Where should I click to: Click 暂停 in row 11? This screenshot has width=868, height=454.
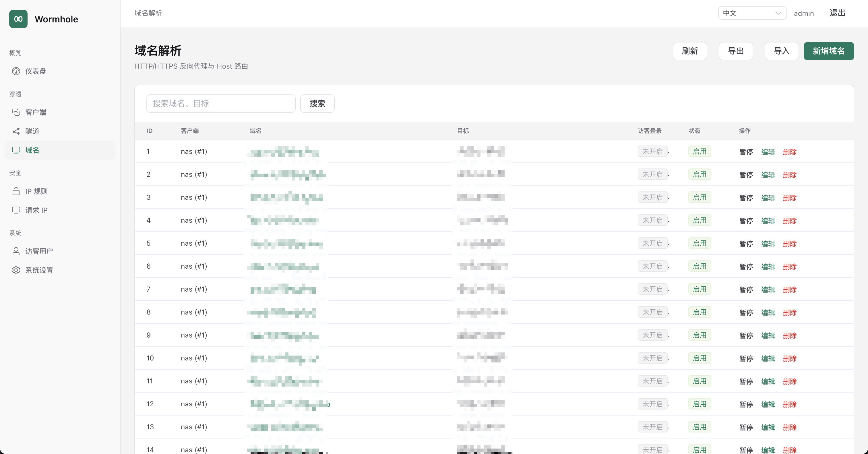(x=746, y=381)
